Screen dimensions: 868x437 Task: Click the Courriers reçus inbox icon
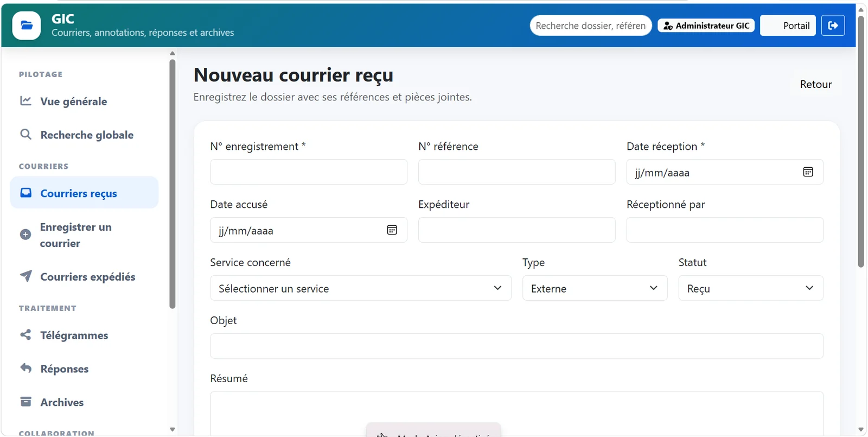[25, 193]
